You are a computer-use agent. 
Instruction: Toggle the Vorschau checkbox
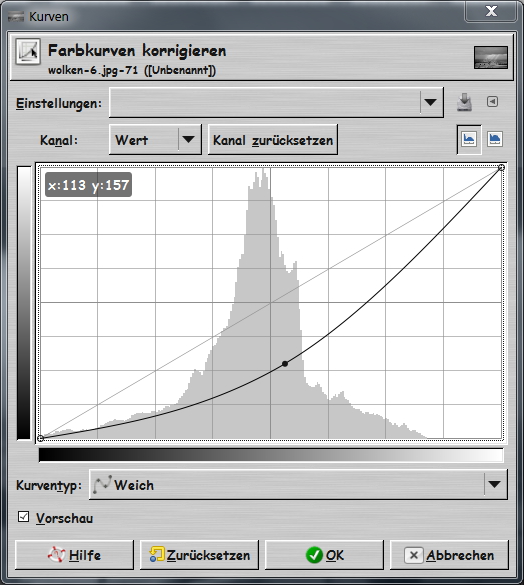point(24,517)
